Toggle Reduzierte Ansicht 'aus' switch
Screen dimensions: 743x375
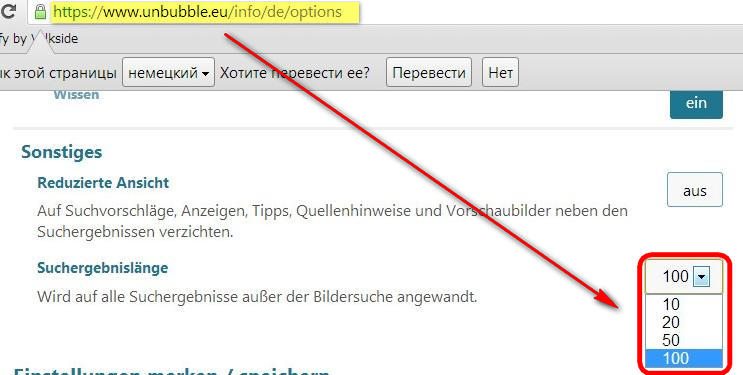pyautogui.click(x=695, y=190)
